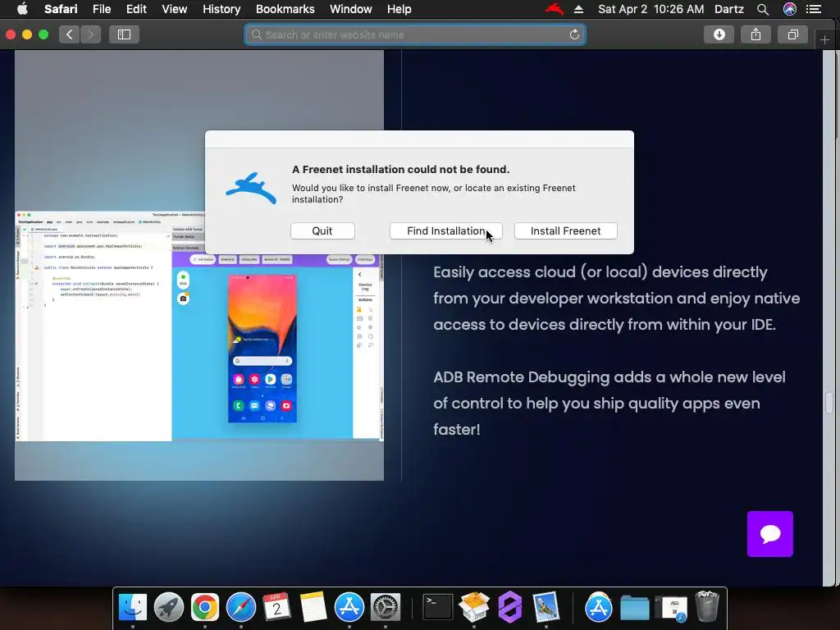The width and height of the screenshot is (840, 630).
Task: Click the Quit button in Freenet dialog
Action: click(322, 231)
